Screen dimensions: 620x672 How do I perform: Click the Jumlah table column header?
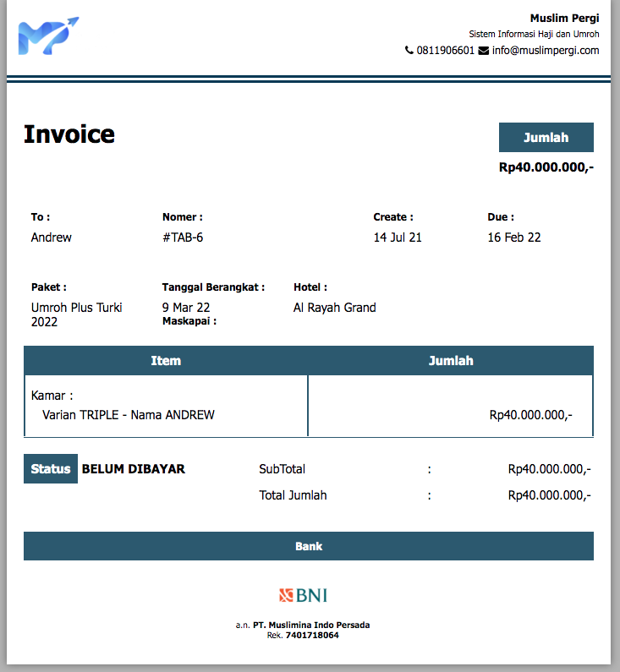450,361
